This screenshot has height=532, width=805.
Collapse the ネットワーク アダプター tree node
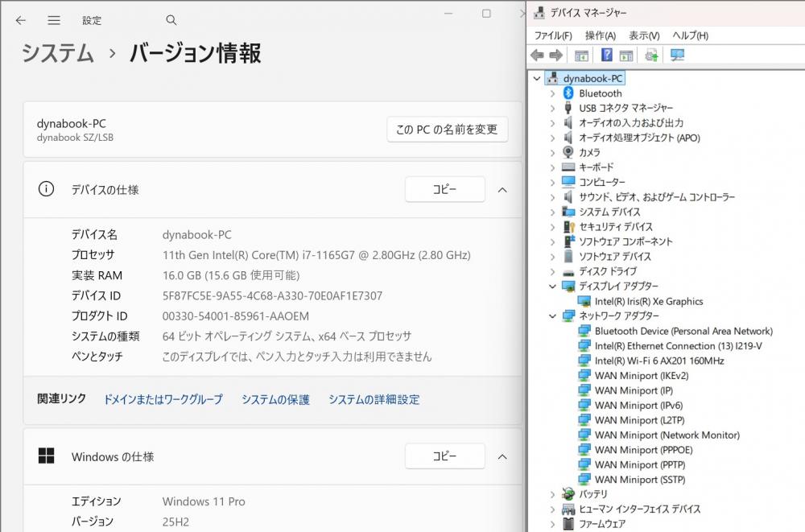coord(552,316)
